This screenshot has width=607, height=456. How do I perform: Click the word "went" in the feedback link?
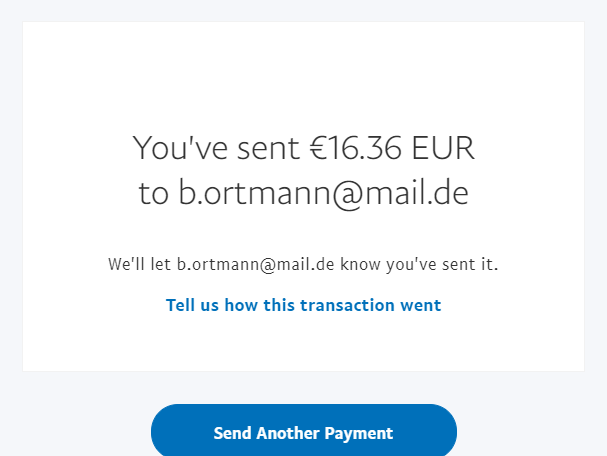(x=419, y=305)
